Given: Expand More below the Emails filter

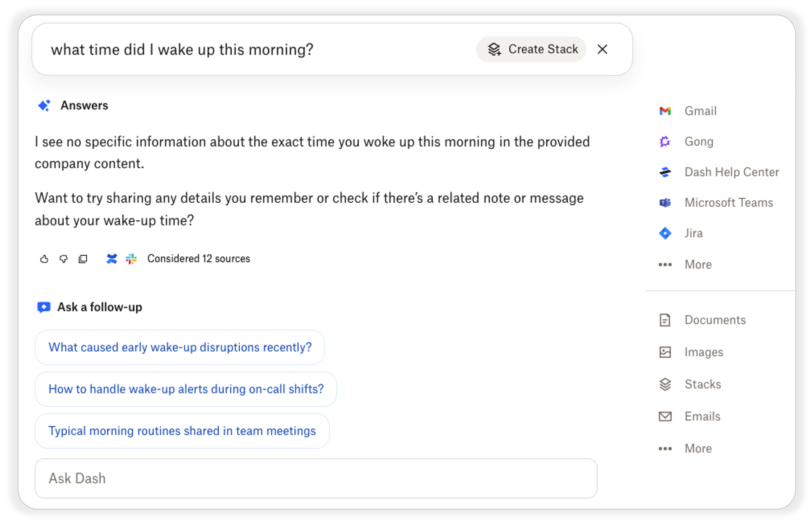Looking at the screenshot, I should click(698, 448).
